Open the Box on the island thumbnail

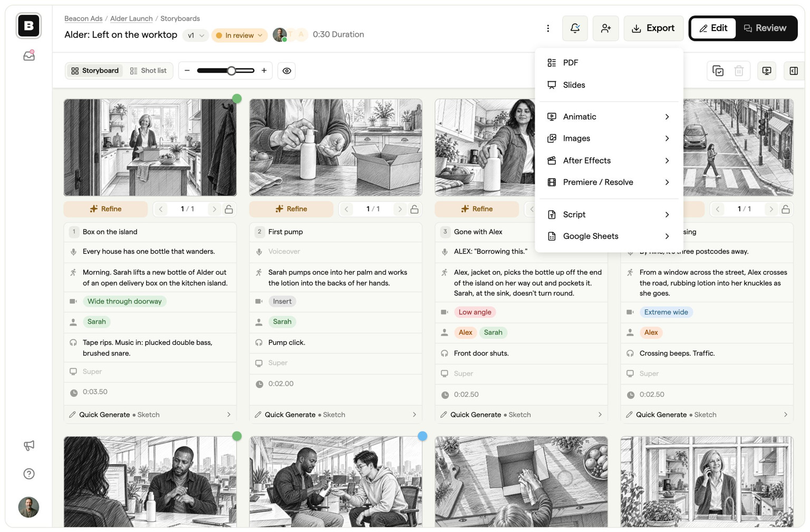coord(150,148)
